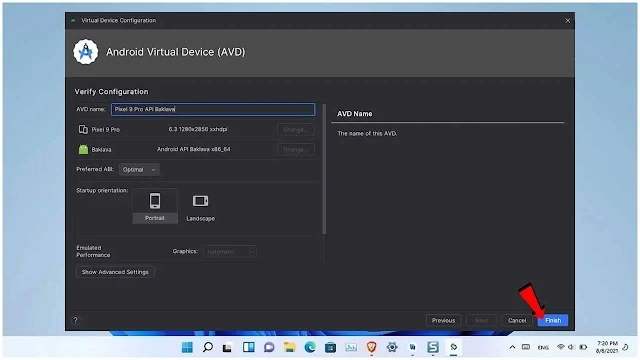
Task: Select Landscape startup orientation
Action: (200, 206)
